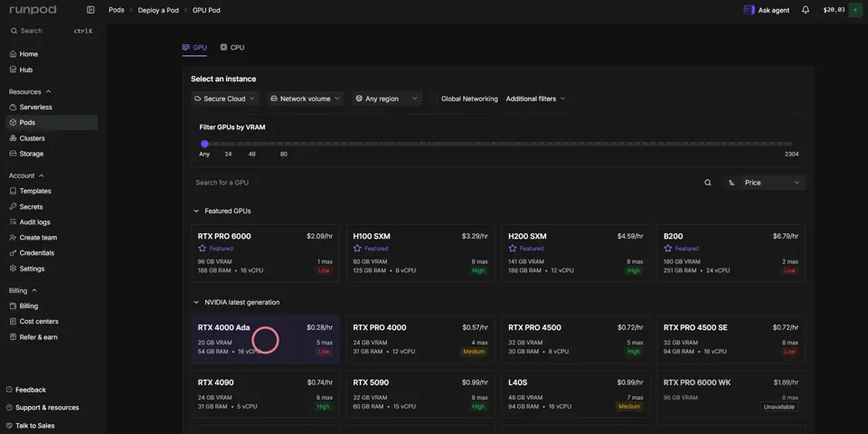Enable the Global Networking checkbox

[x=433, y=99]
